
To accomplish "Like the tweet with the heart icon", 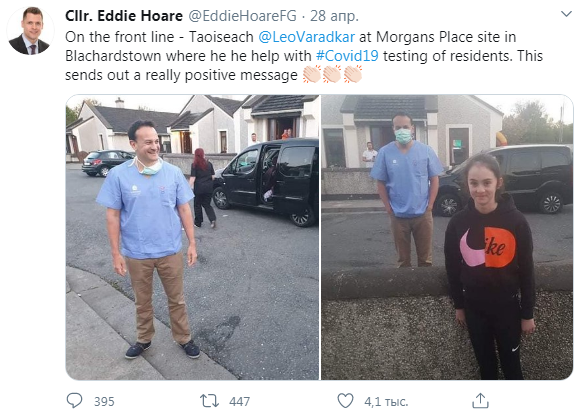I will (x=345, y=401).
